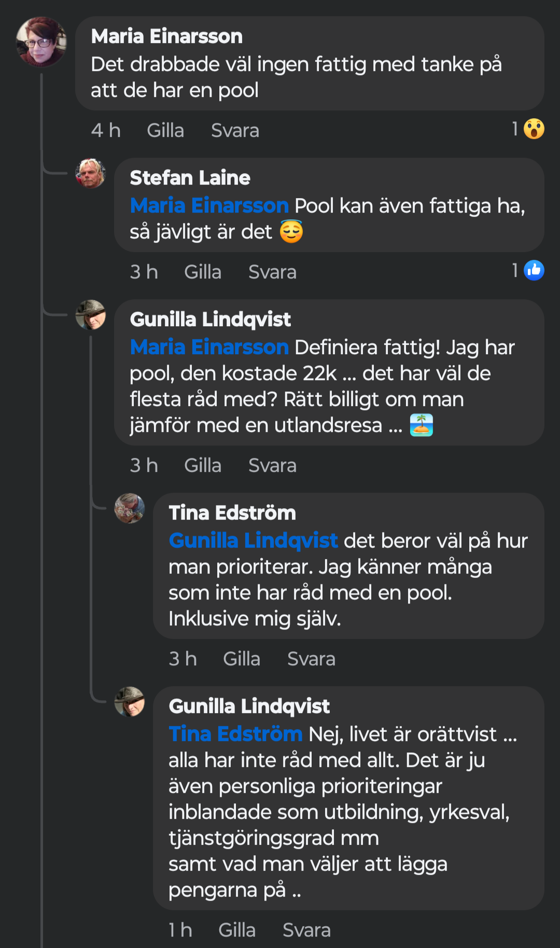Click the 4 h timestamp on Maria's comment
The height and width of the screenshot is (948, 560).
106,130
